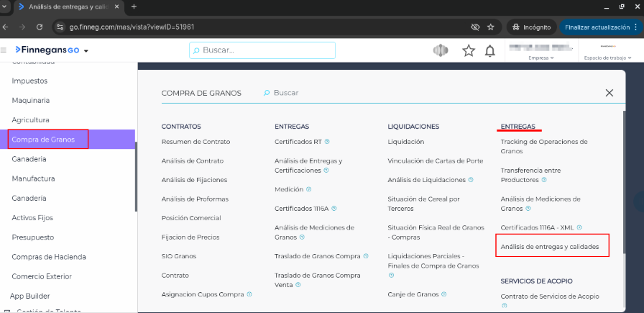Viewport: 644px width, 313px height.
Task: Select Agricultura in the left sidebar
Action: [x=30, y=119]
